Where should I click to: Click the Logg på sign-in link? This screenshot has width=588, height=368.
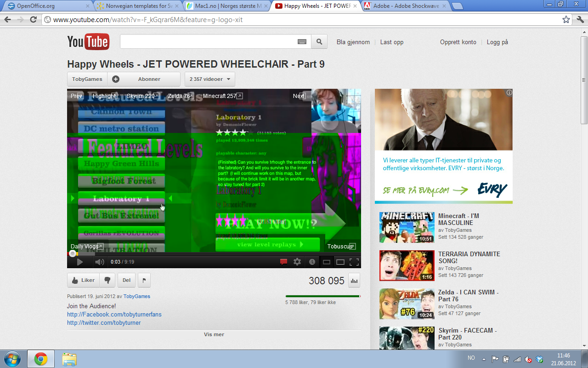[498, 42]
